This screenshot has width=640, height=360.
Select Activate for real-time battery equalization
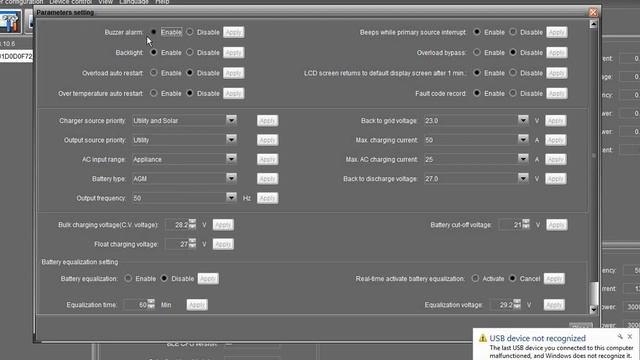tap(475, 278)
